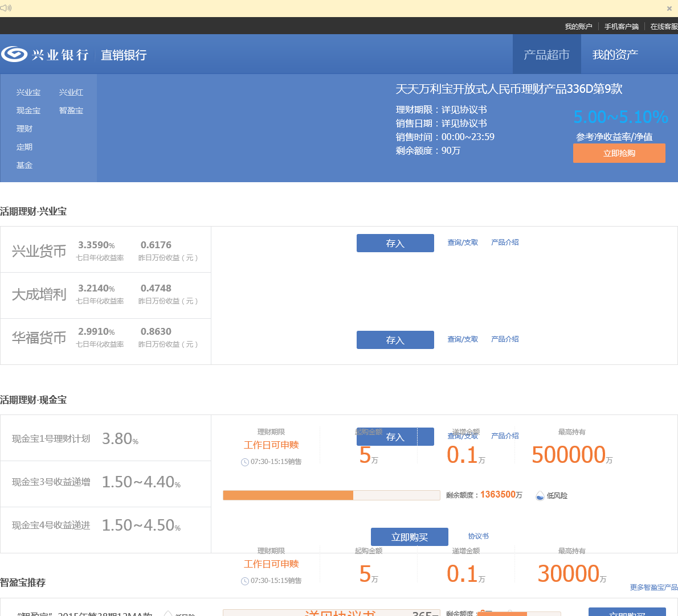Click the 低风险 water drop icon
The width and height of the screenshot is (678, 616).
coord(540,496)
